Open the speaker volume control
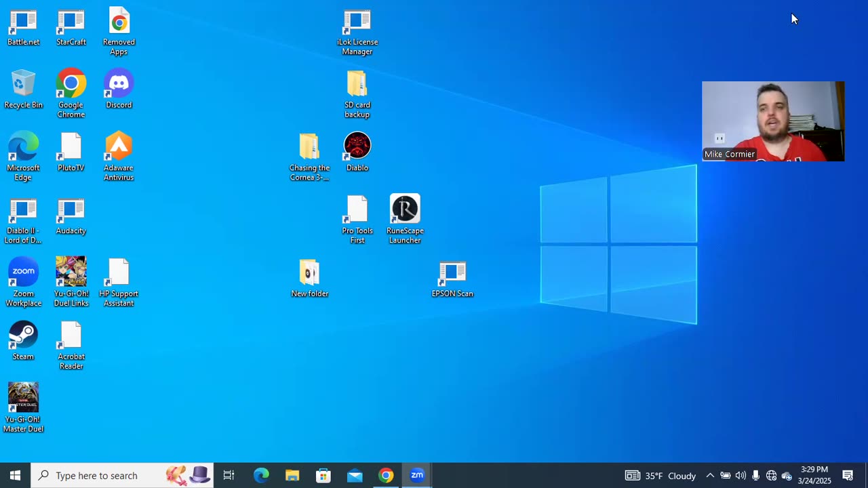The width and height of the screenshot is (868, 488). (741, 475)
